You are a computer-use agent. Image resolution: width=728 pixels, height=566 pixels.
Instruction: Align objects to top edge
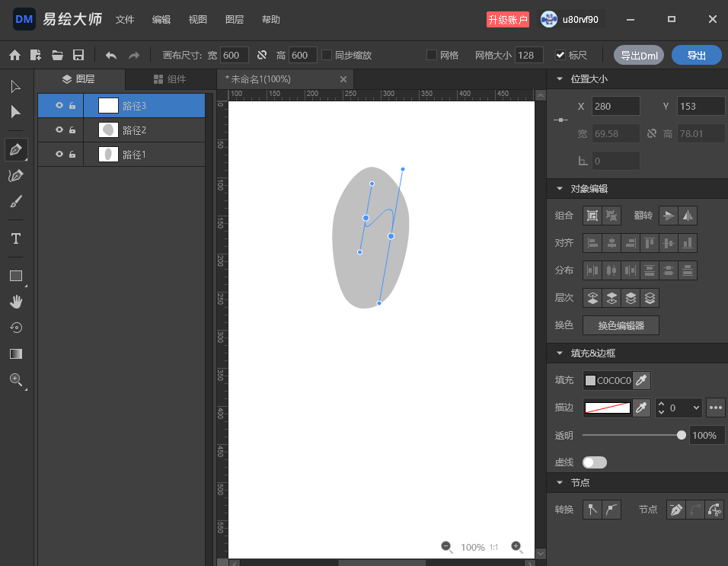click(650, 243)
